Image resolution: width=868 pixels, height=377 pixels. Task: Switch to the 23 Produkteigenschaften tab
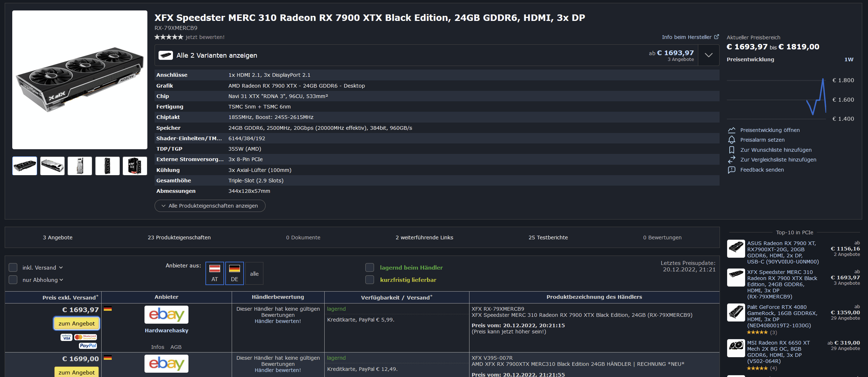click(x=179, y=238)
